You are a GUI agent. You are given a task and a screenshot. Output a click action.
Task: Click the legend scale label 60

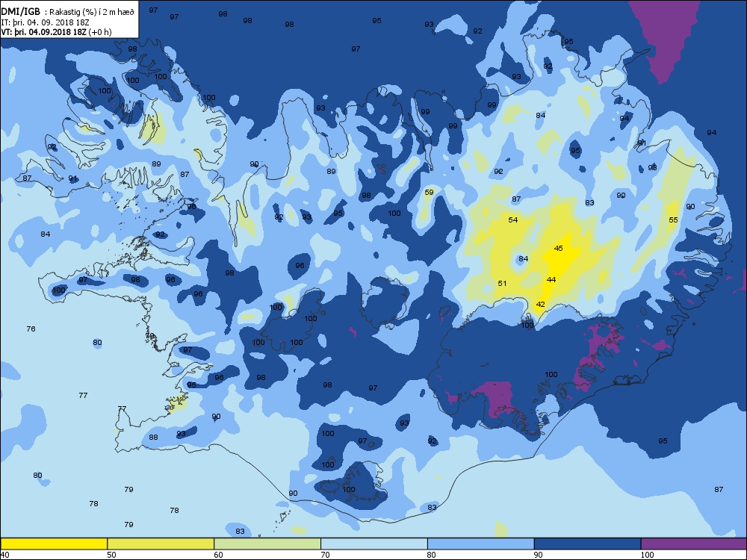pos(219,555)
